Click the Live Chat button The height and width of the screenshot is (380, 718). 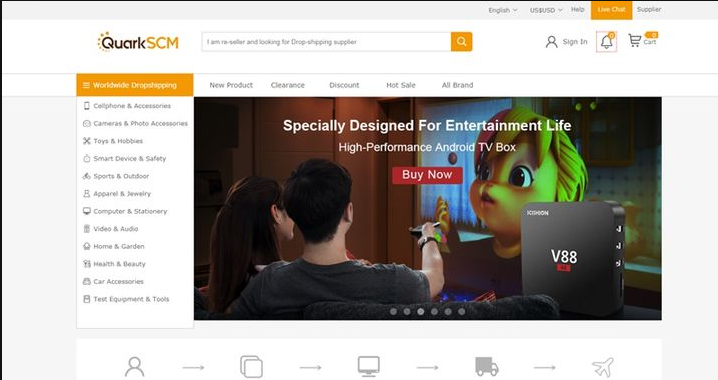(x=611, y=10)
